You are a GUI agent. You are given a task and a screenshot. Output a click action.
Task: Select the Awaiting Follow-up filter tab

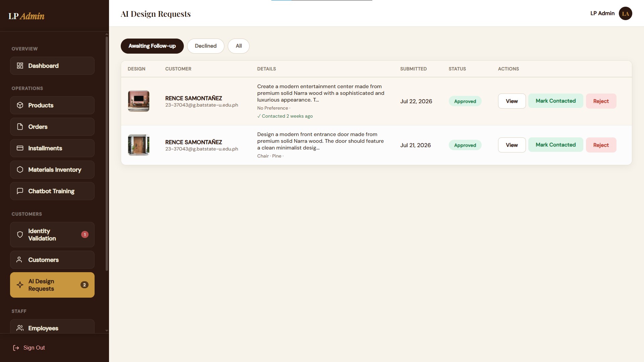click(152, 46)
